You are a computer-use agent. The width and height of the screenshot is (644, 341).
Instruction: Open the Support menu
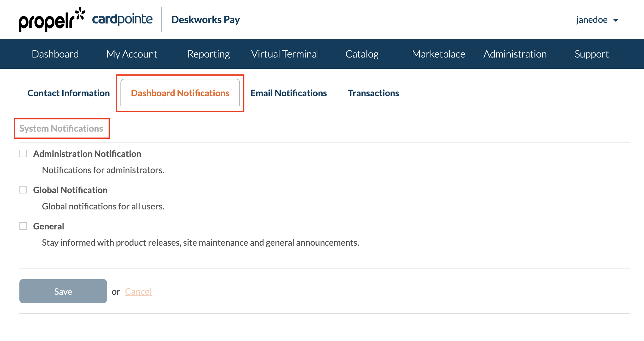click(592, 54)
